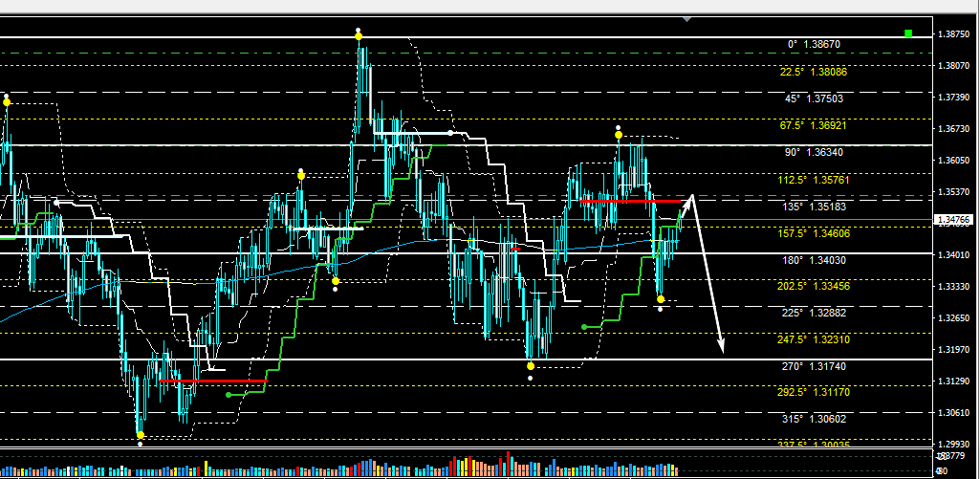Screen dimensions: 980x479
Task: Click the 22.5° 1.38086 level label
Action: [x=814, y=72]
